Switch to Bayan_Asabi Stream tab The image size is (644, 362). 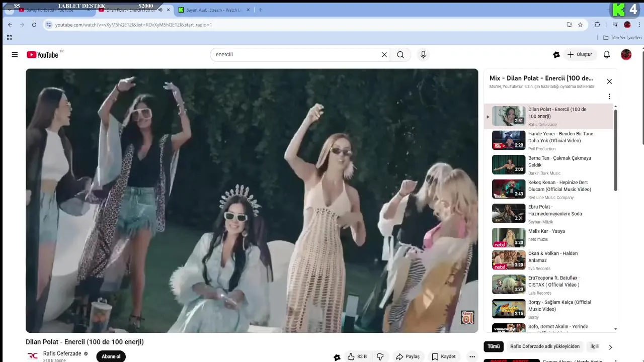(x=214, y=10)
